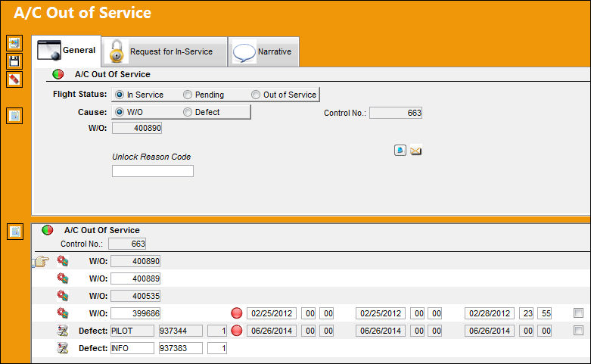The width and height of the screenshot is (591, 364).
Task: Click the INFO defect type field
Action: (x=132, y=348)
